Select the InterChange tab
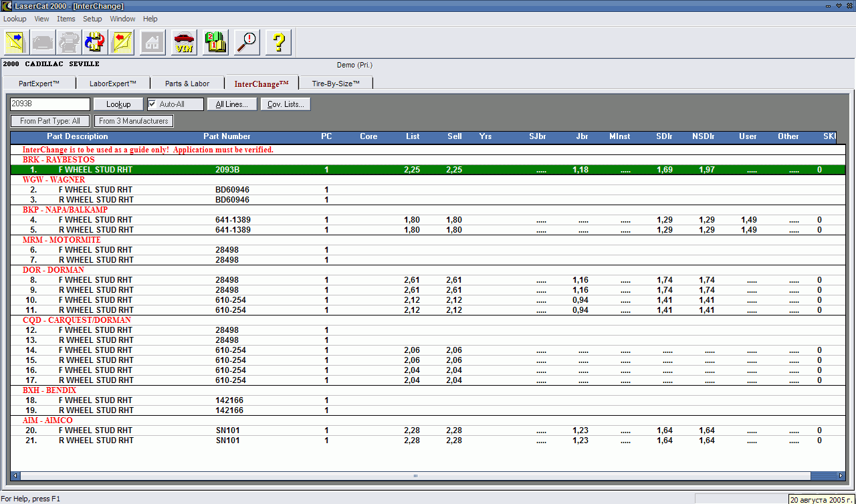 click(x=261, y=84)
